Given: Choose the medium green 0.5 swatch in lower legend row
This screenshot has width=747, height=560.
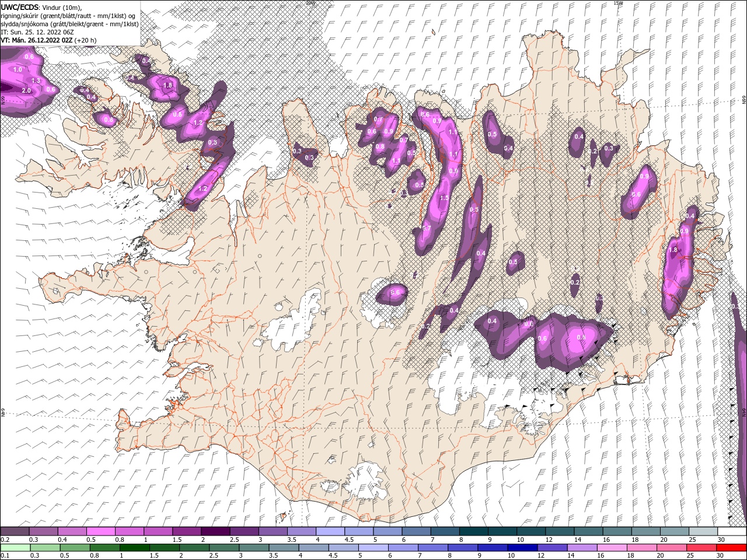Looking at the screenshot, I should tap(75, 548).
